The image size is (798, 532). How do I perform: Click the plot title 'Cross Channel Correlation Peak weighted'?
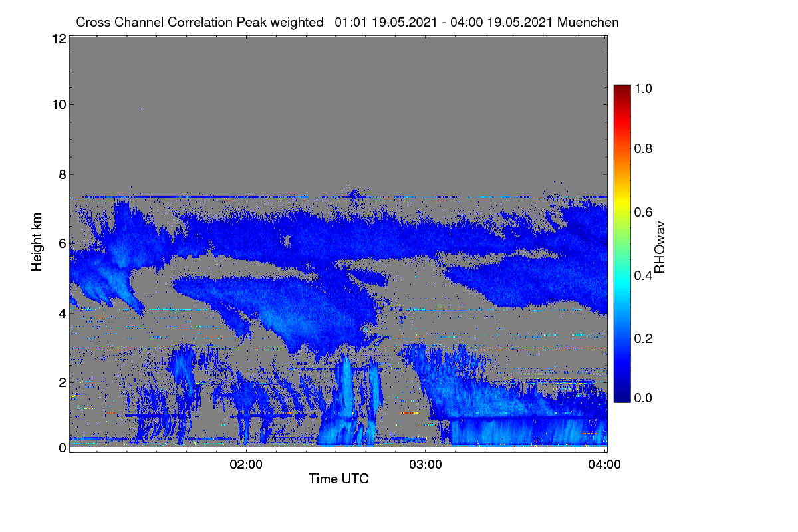(200, 22)
